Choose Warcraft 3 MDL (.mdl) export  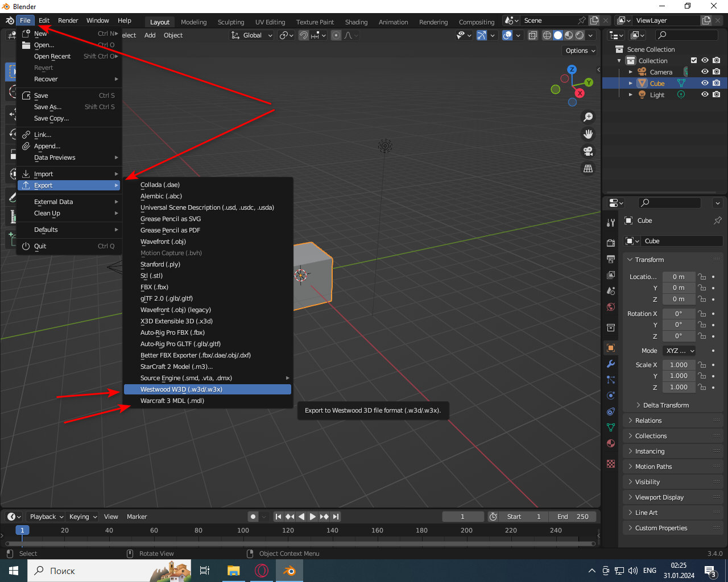(x=172, y=401)
